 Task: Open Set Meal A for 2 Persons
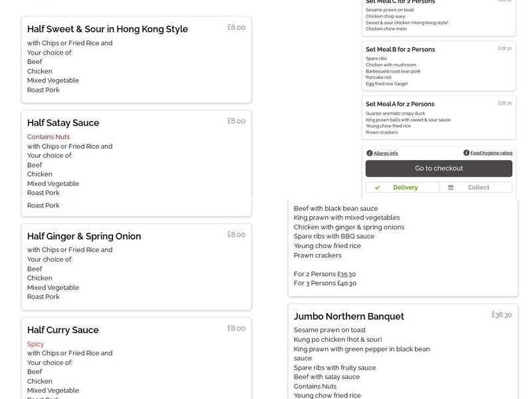[x=401, y=104]
